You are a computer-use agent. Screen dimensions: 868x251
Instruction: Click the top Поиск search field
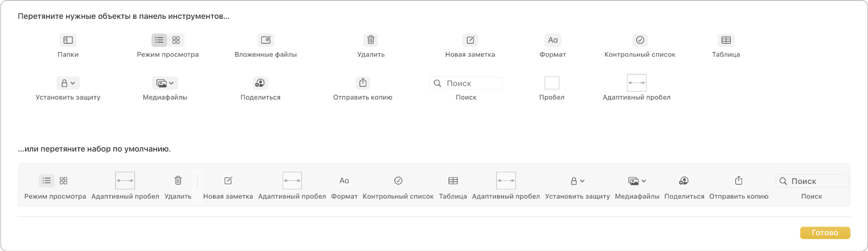(466, 83)
